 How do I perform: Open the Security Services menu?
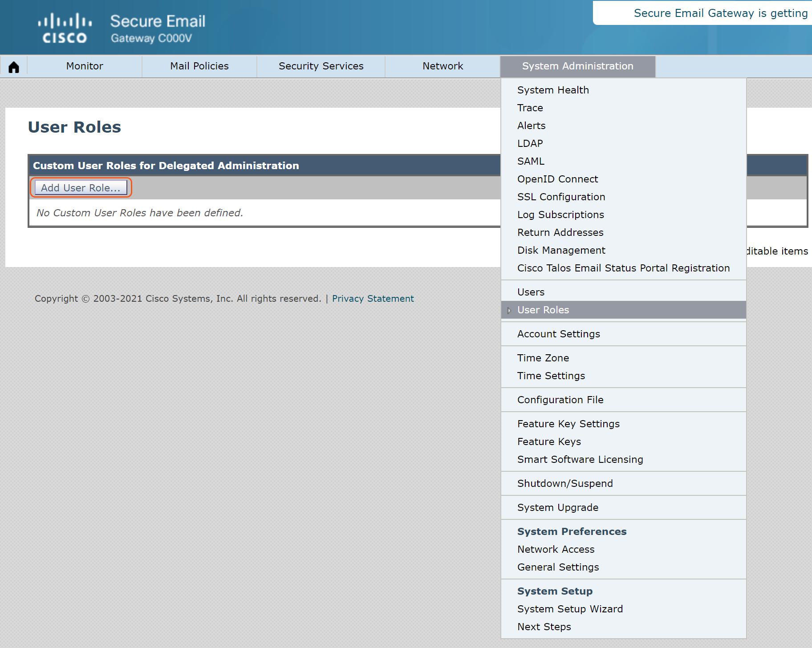321,66
